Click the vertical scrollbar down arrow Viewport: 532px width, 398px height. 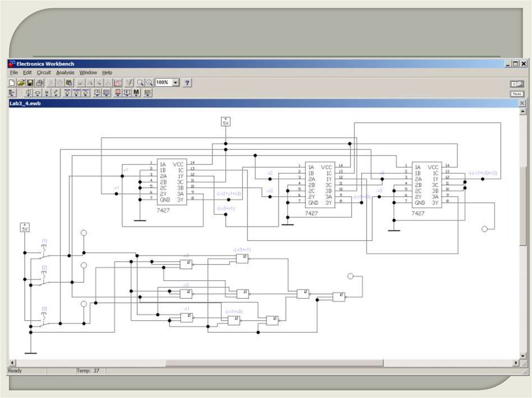523,356
